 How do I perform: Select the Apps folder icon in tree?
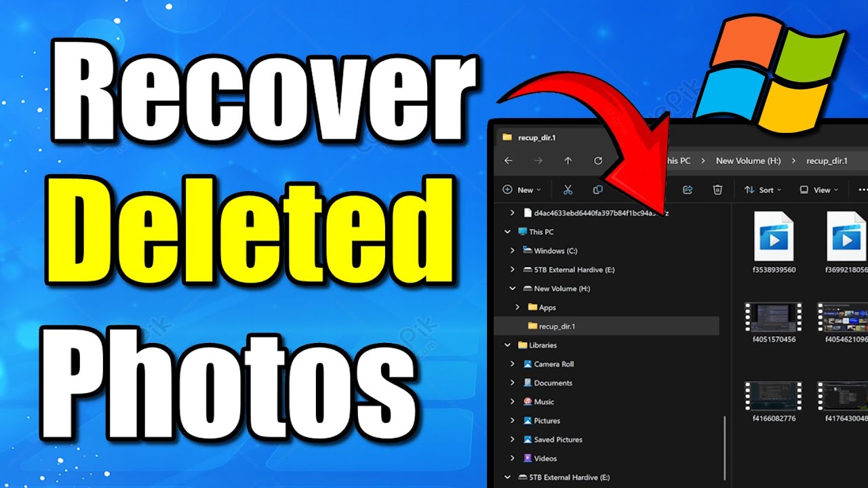532,308
